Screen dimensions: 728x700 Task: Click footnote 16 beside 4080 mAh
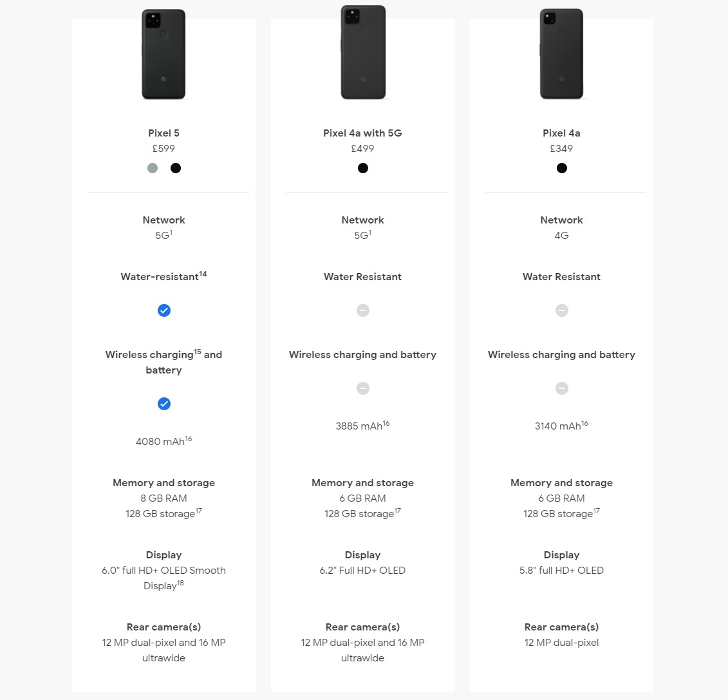click(189, 439)
